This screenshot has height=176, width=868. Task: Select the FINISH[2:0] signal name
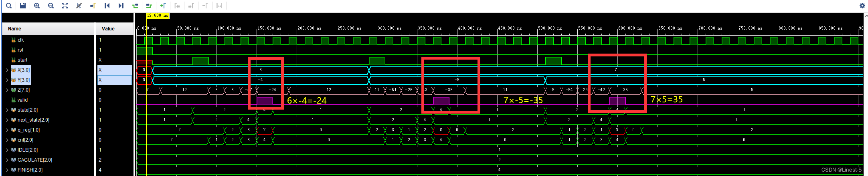coord(30,170)
